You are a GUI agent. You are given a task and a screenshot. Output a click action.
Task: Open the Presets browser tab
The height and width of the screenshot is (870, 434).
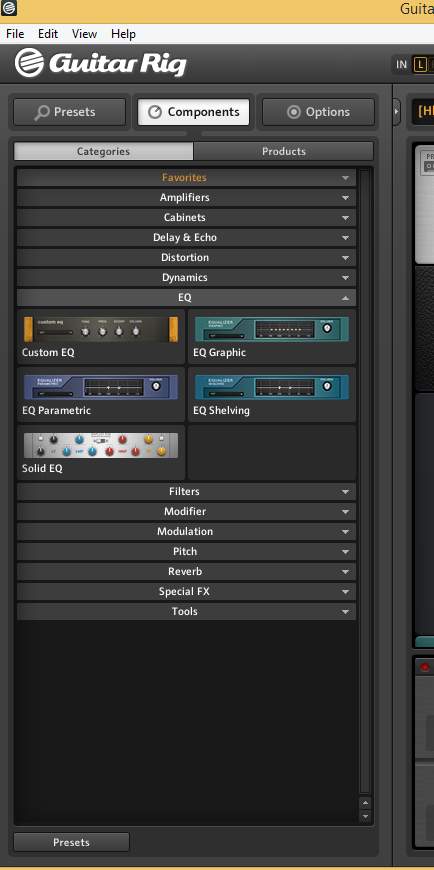coord(69,112)
